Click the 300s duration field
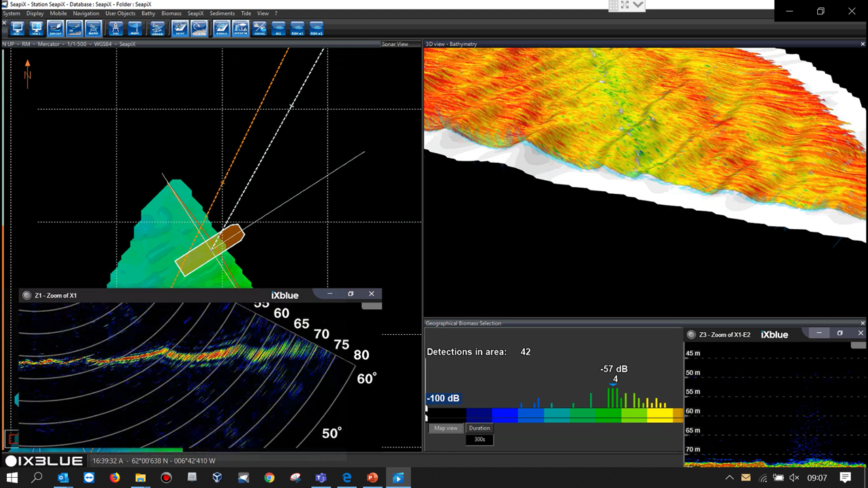 (x=479, y=440)
